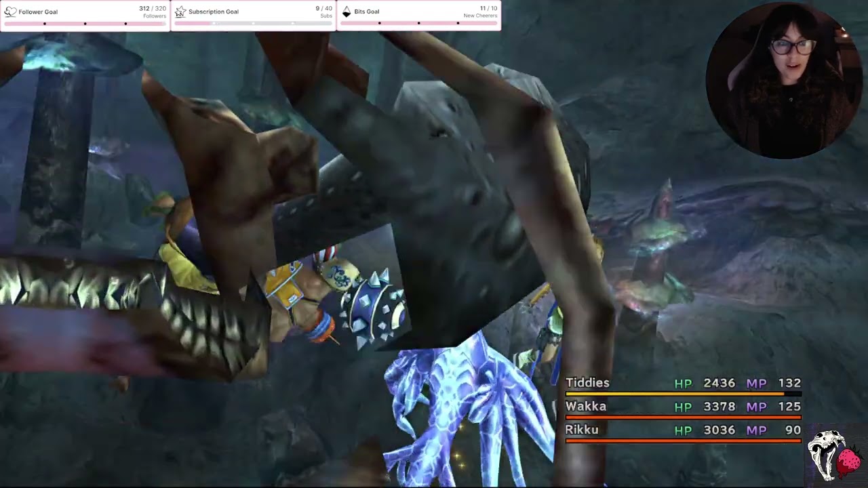Click Rikku MP value 90
The height and width of the screenshot is (488, 868).
pyautogui.click(x=793, y=430)
